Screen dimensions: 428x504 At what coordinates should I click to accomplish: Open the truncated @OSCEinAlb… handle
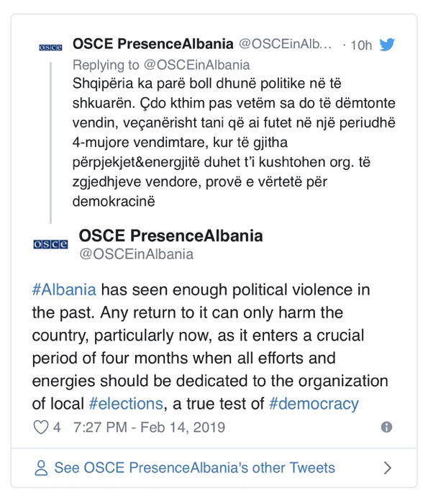coord(286,44)
